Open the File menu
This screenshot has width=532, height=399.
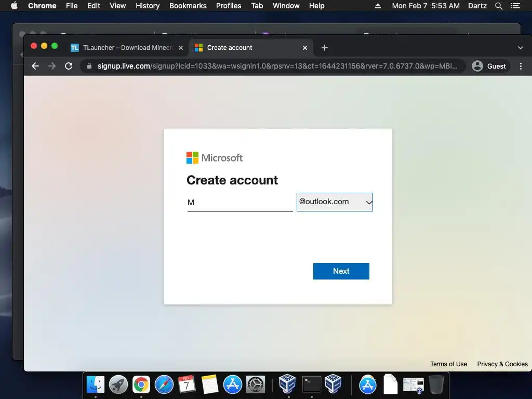click(72, 6)
